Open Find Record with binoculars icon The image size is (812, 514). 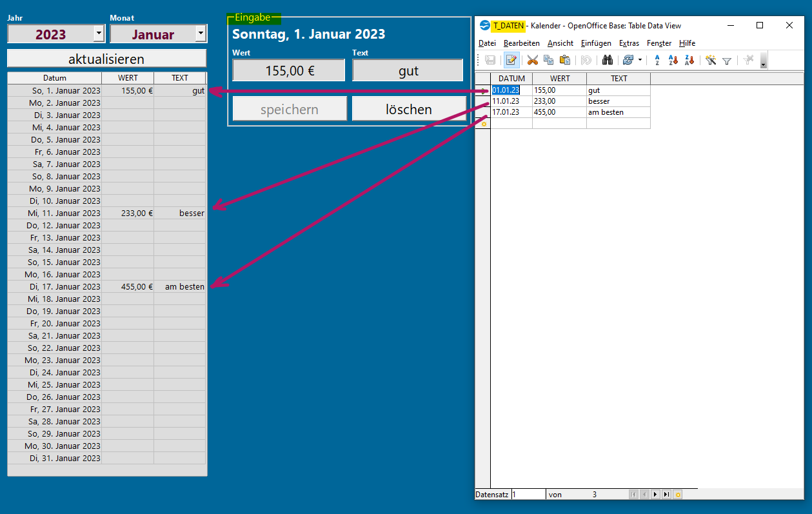tap(607, 61)
